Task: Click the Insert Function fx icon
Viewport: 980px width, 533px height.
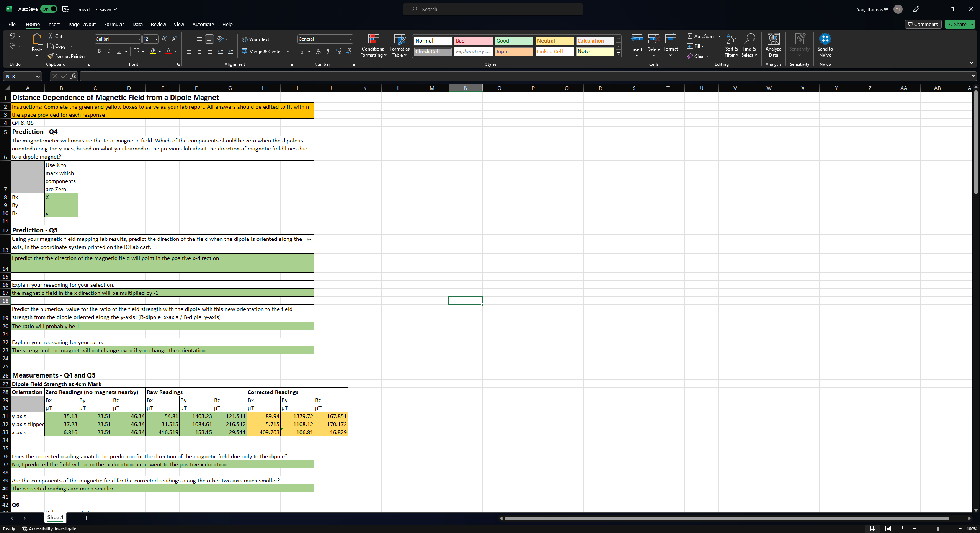Action: coord(73,76)
